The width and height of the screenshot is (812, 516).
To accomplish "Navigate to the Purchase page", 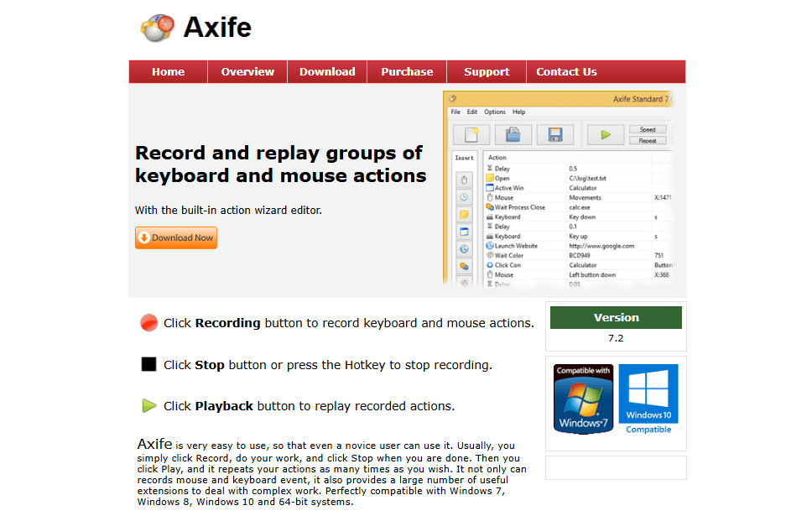I will click(x=407, y=72).
